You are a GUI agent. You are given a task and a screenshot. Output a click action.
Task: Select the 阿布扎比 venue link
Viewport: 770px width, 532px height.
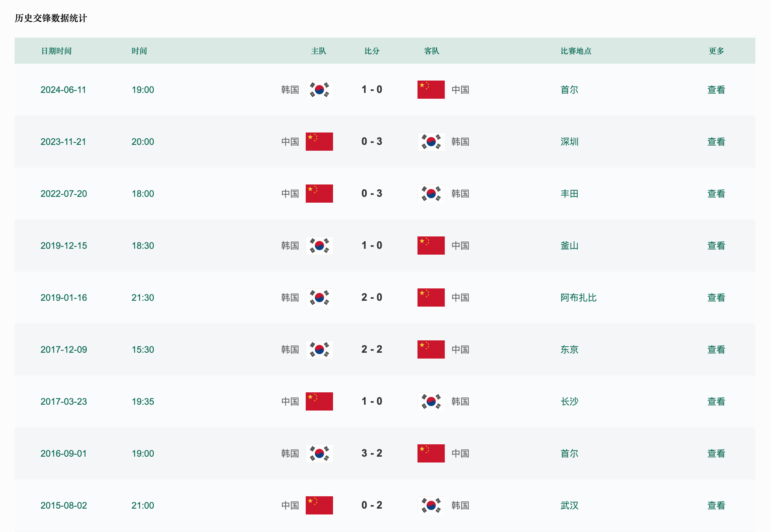[x=578, y=298]
